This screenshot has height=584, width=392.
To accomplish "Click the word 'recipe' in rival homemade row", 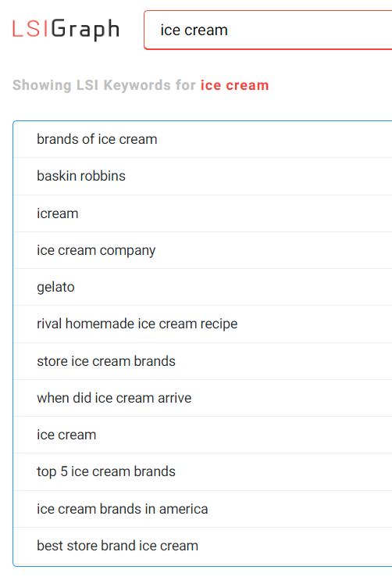I will click(x=219, y=324).
